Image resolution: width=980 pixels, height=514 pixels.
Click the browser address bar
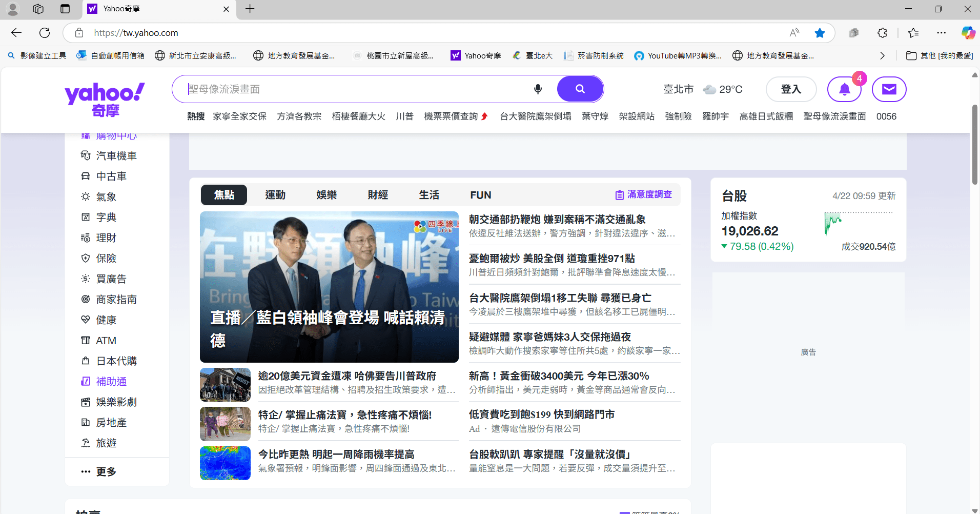tap(431, 33)
